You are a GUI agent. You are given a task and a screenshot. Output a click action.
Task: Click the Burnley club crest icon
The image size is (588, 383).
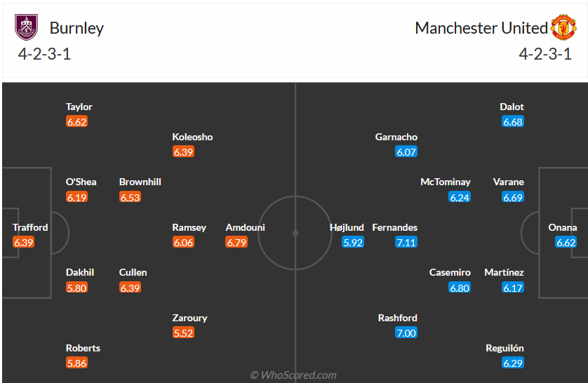(x=27, y=28)
